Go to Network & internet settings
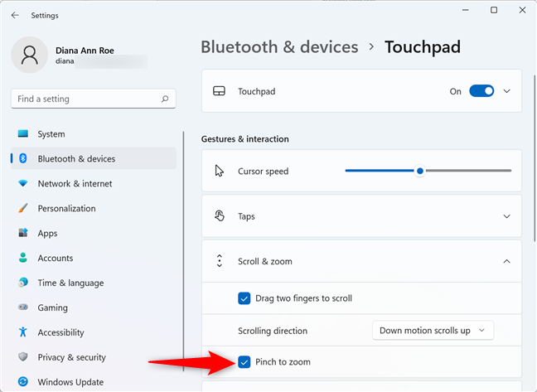 (x=94, y=183)
